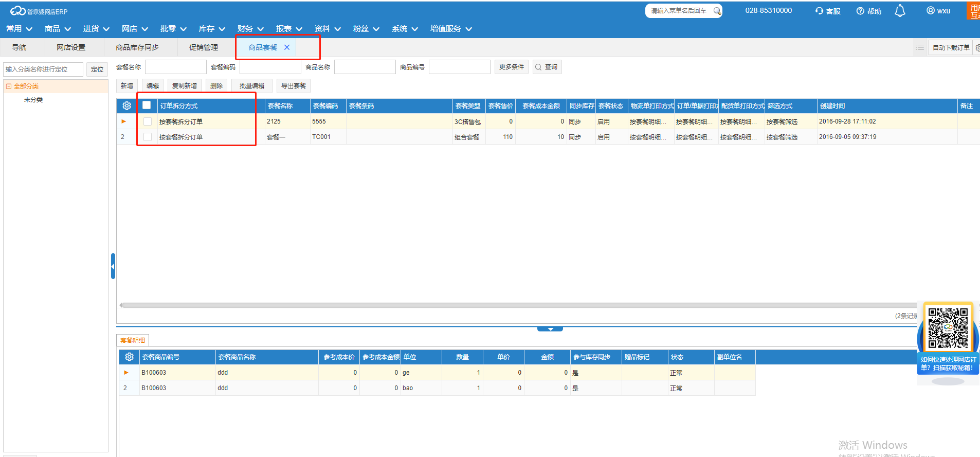This screenshot has width=980, height=457.
Task: Click the QR code help image
Action: pyautogui.click(x=948, y=328)
